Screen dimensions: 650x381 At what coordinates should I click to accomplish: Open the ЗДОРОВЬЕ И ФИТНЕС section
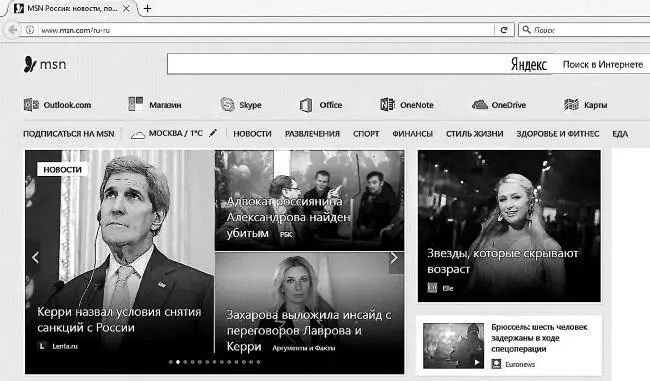(558, 134)
